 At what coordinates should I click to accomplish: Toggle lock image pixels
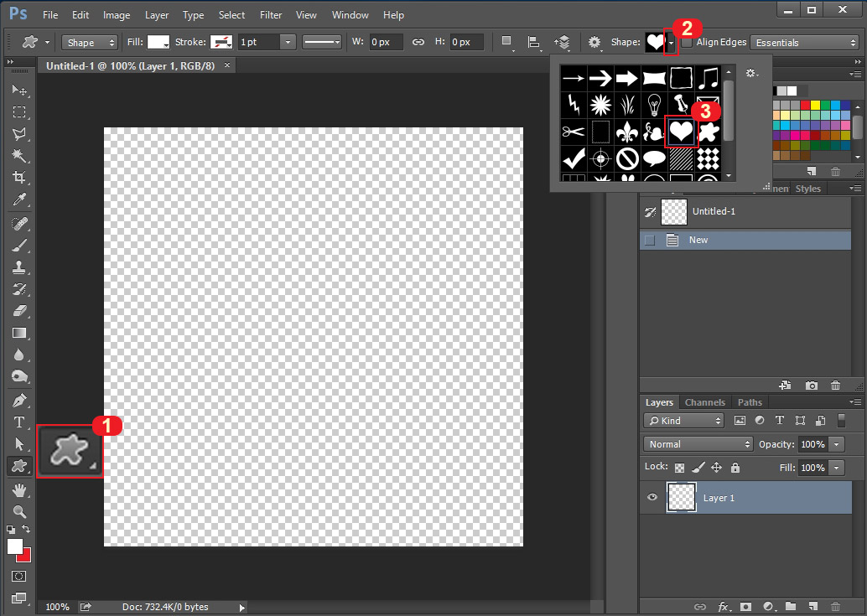[698, 468]
